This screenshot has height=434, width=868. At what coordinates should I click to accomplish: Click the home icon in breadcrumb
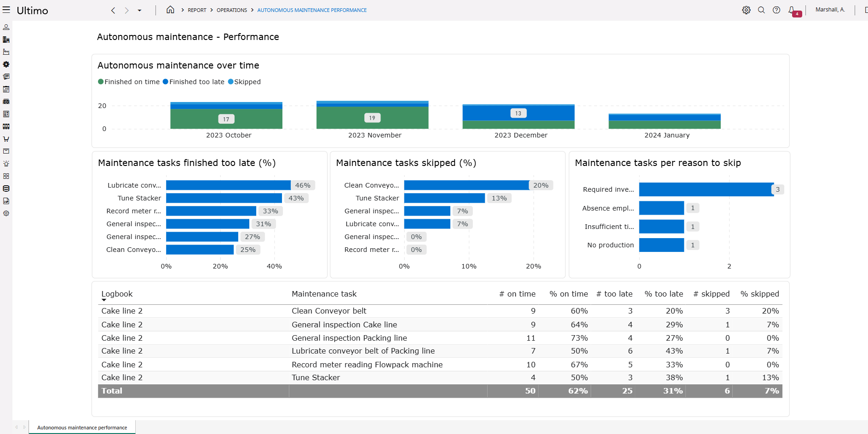(170, 10)
